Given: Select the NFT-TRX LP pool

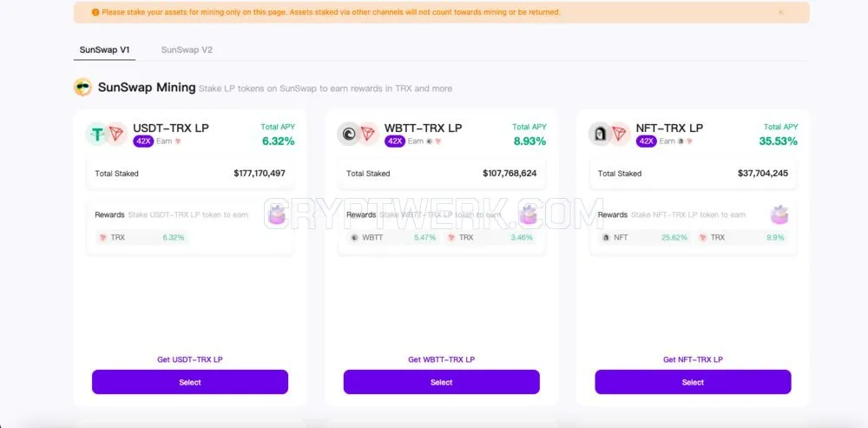Looking at the screenshot, I should point(693,382).
